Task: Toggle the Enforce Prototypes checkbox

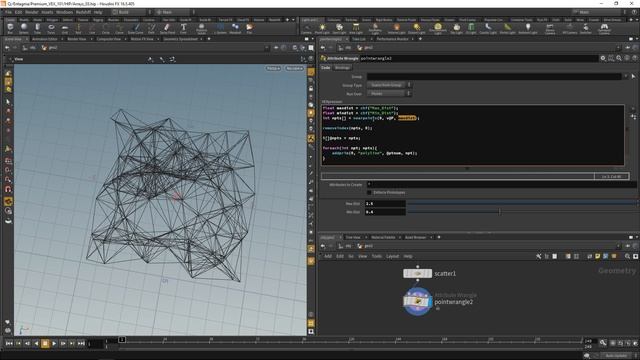Action: click(369, 192)
